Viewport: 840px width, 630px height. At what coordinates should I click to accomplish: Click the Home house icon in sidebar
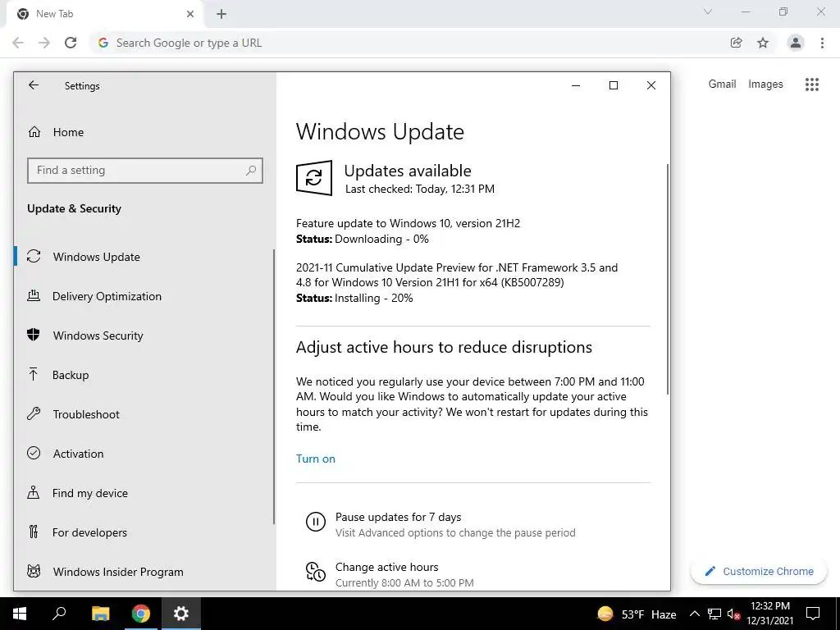[x=34, y=132]
